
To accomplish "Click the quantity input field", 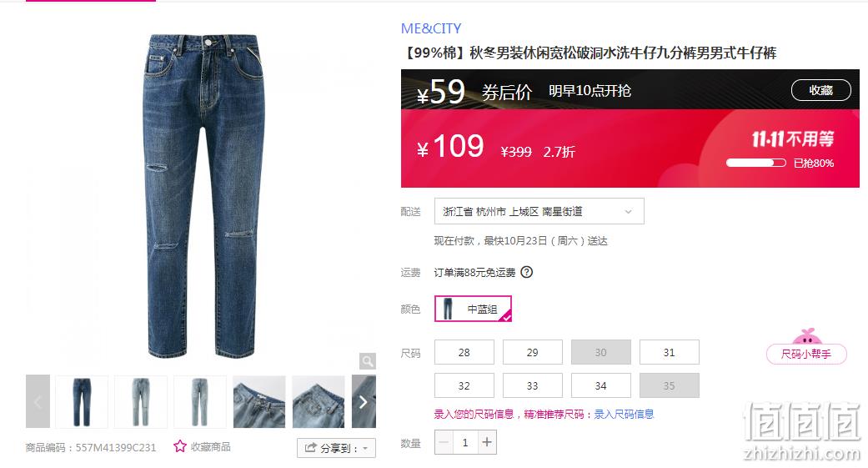I will 465,442.
